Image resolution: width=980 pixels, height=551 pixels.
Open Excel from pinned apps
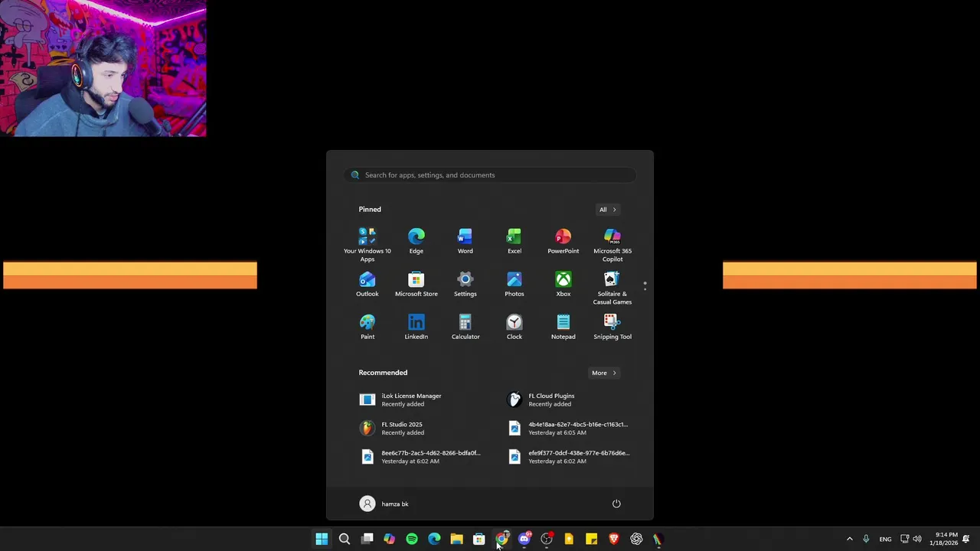(514, 241)
